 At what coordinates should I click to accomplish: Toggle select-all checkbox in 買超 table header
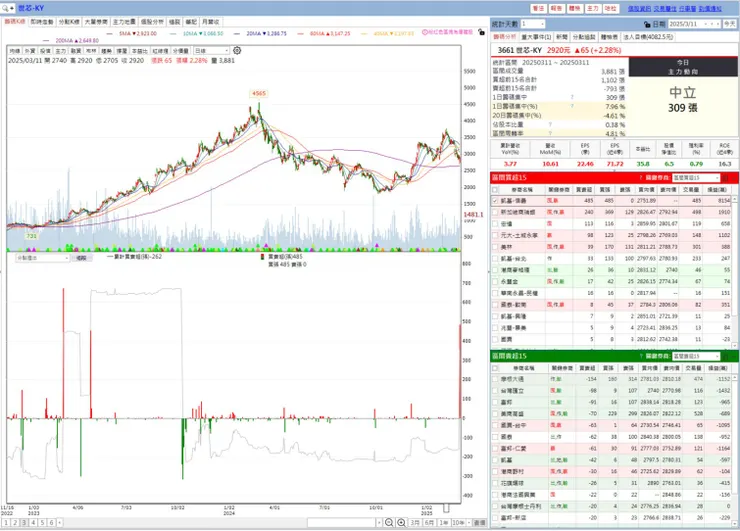pyautogui.click(x=495, y=189)
